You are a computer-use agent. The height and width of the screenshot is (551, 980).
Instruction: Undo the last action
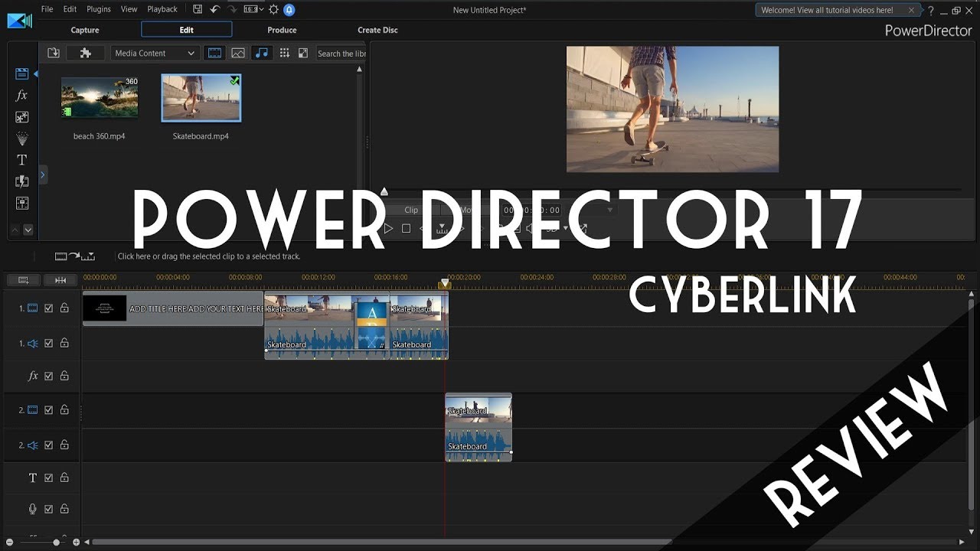215,9
